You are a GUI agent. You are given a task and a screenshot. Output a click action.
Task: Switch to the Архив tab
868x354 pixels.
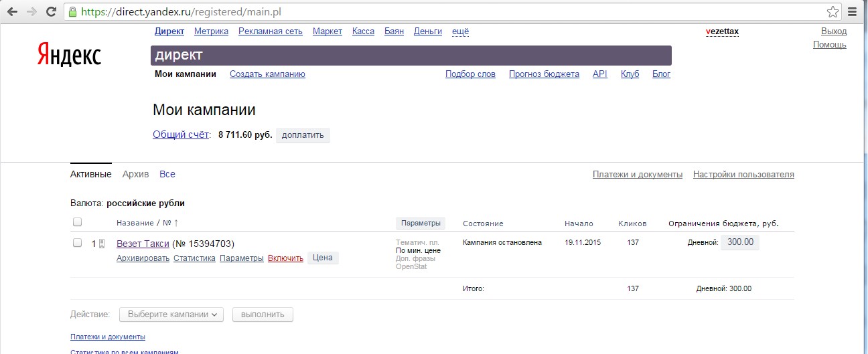(x=136, y=174)
